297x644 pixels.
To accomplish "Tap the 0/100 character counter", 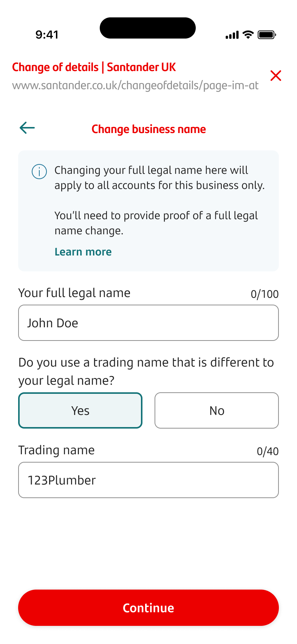I will click(265, 294).
